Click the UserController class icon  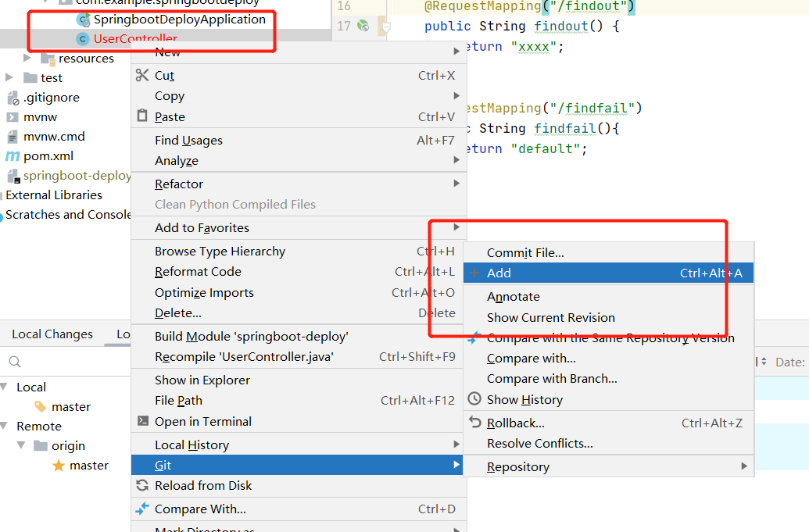[x=83, y=38]
